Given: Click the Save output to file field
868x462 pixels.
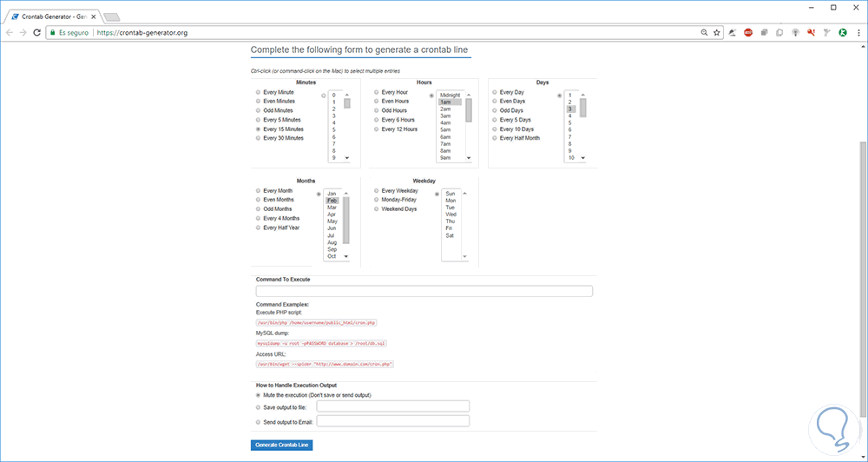Looking at the screenshot, I should (x=392, y=406).
